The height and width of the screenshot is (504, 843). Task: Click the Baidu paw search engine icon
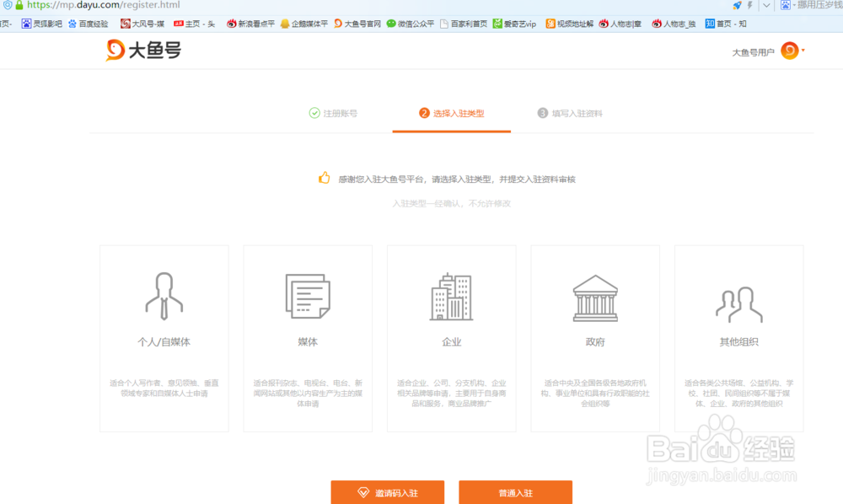786,5
